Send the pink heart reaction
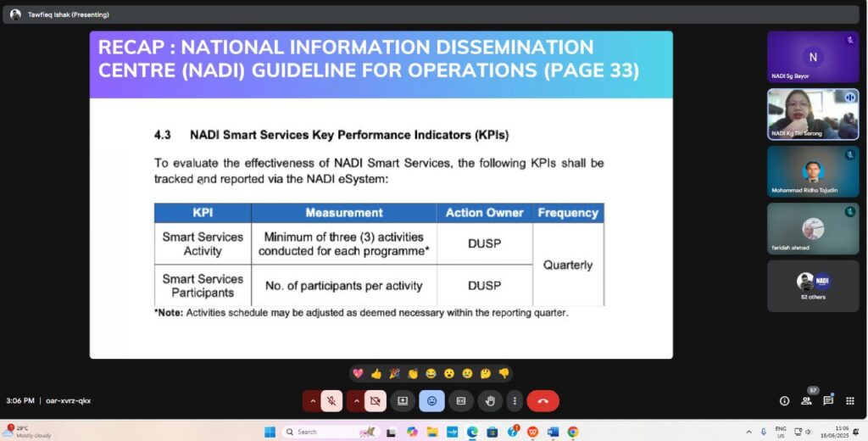 (x=359, y=373)
